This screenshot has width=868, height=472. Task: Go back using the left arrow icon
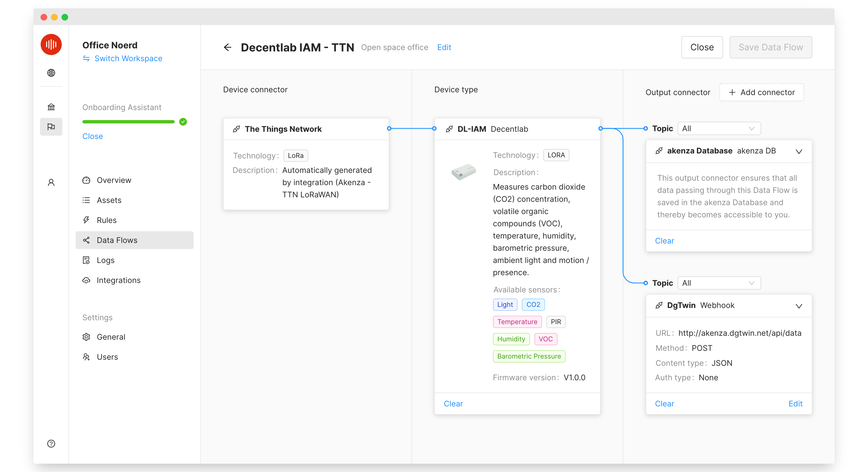tap(228, 47)
